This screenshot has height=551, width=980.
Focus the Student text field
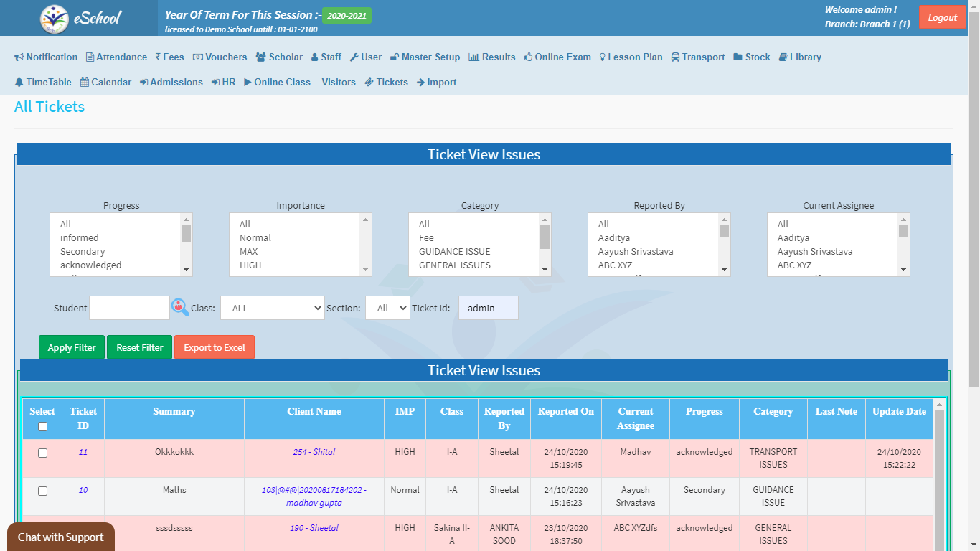(129, 308)
